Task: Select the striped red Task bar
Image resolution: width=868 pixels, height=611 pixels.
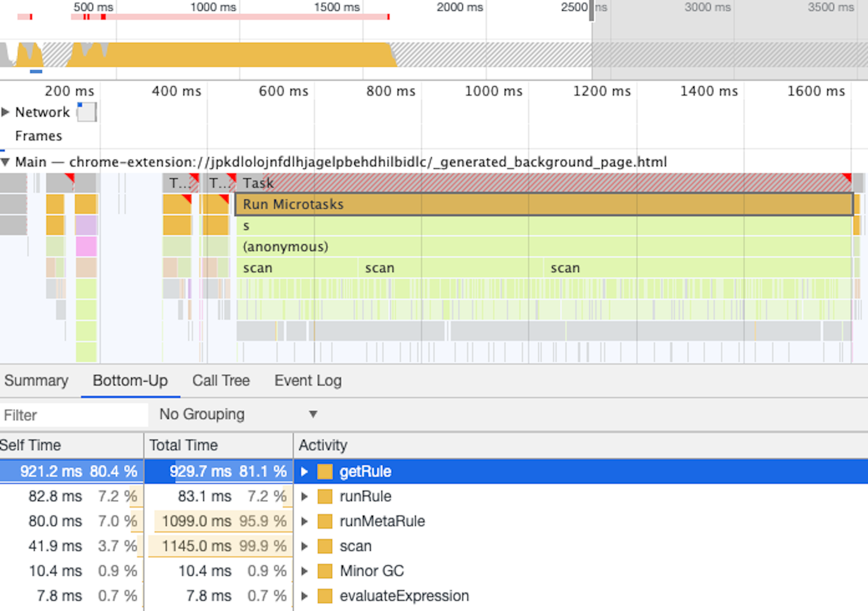Action: click(x=498, y=183)
